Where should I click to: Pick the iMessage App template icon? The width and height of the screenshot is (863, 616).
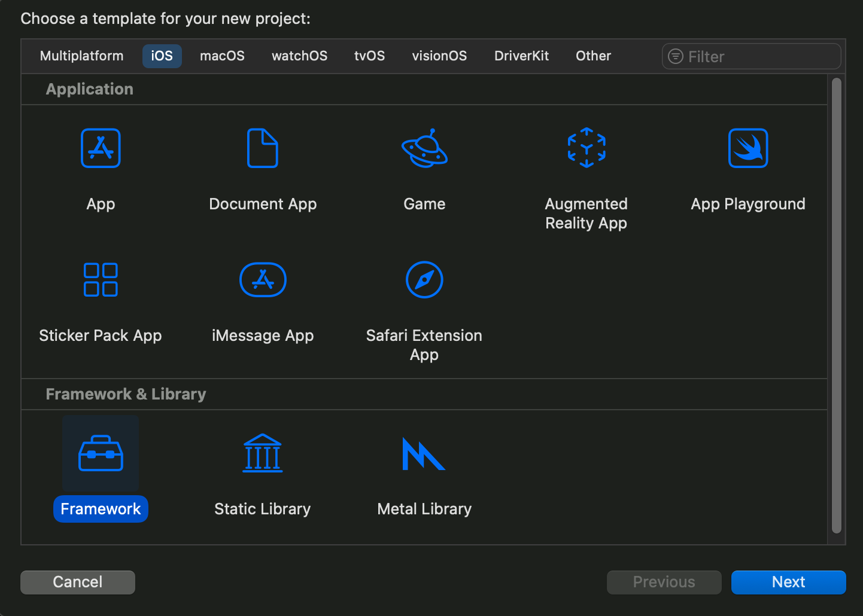263,280
